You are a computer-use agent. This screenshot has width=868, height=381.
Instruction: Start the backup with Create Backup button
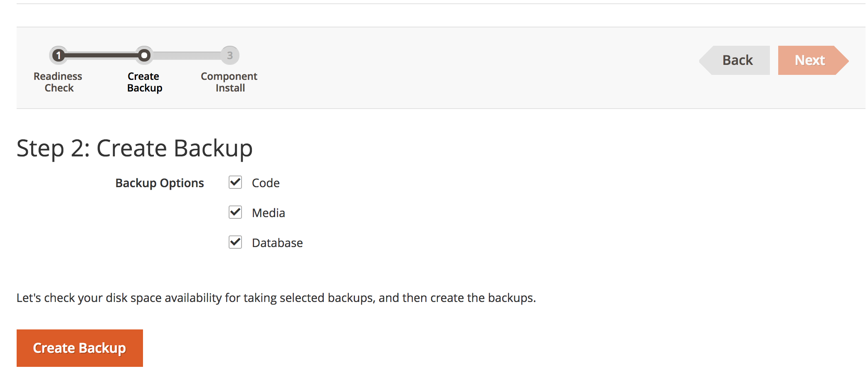pos(80,348)
